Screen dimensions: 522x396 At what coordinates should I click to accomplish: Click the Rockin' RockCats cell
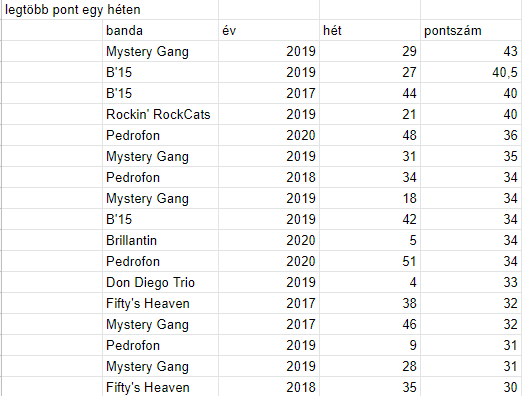pos(160,114)
